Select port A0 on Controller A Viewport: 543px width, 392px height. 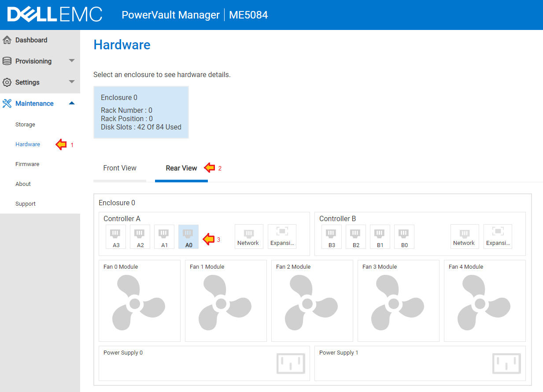(188, 236)
